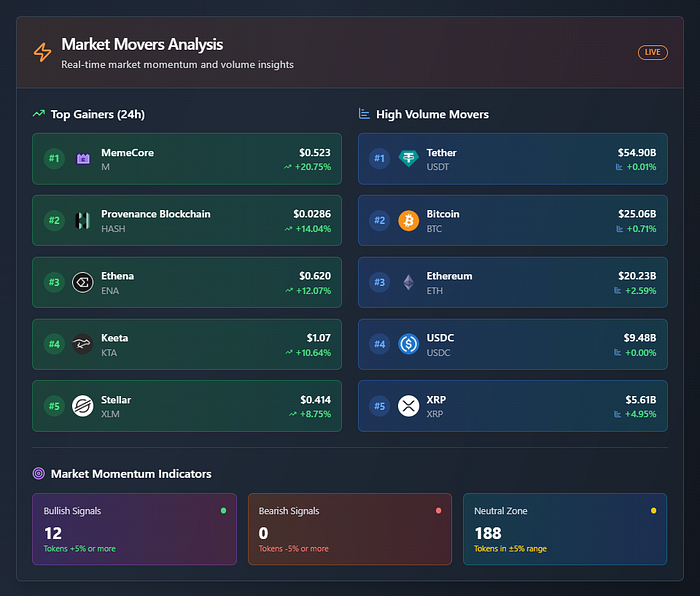Select Stellar's +8.75% change
The width and height of the screenshot is (700, 596).
(316, 414)
